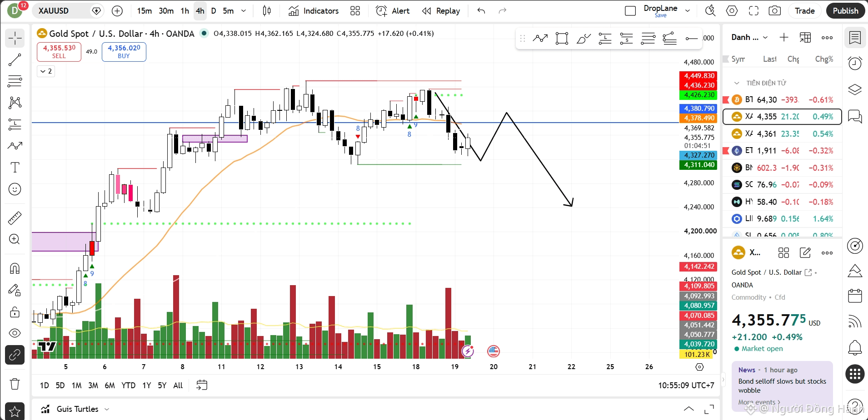Select the ruler measure tool
The image size is (868, 420).
(x=15, y=218)
